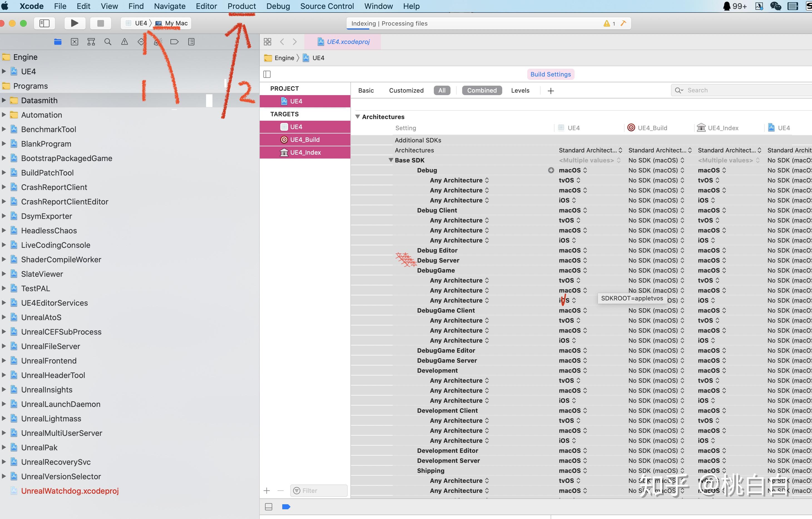This screenshot has height=519, width=812.
Task: Show the Project navigator folder icon
Action: 58,42
